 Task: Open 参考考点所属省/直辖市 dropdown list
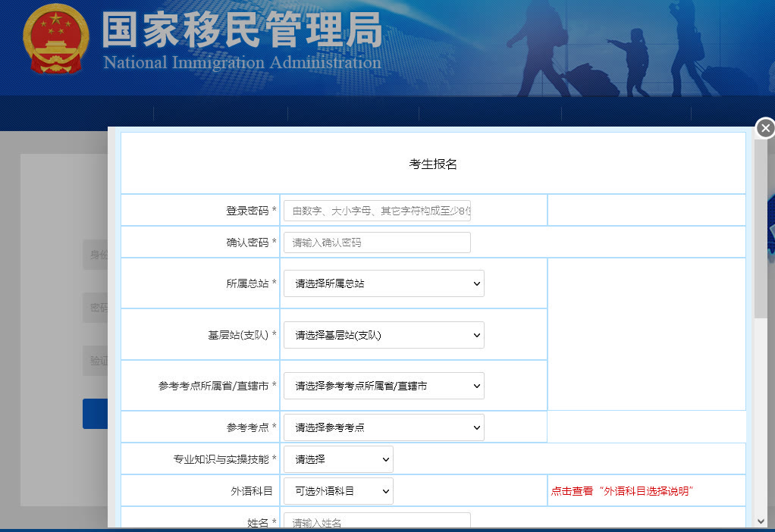(x=384, y=386)
